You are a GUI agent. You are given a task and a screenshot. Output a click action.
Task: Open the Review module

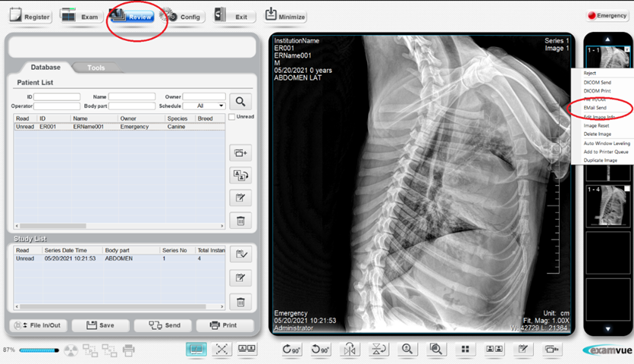point(132,16)
